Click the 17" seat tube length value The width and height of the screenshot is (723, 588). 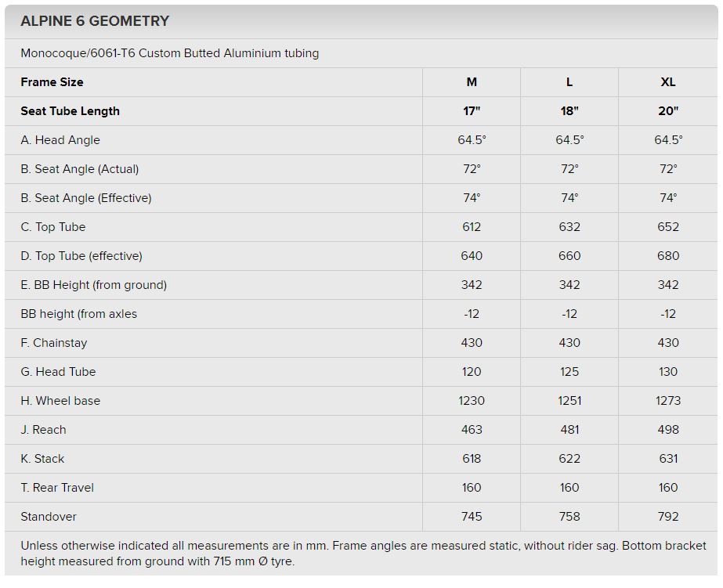(x=472, y=111)
